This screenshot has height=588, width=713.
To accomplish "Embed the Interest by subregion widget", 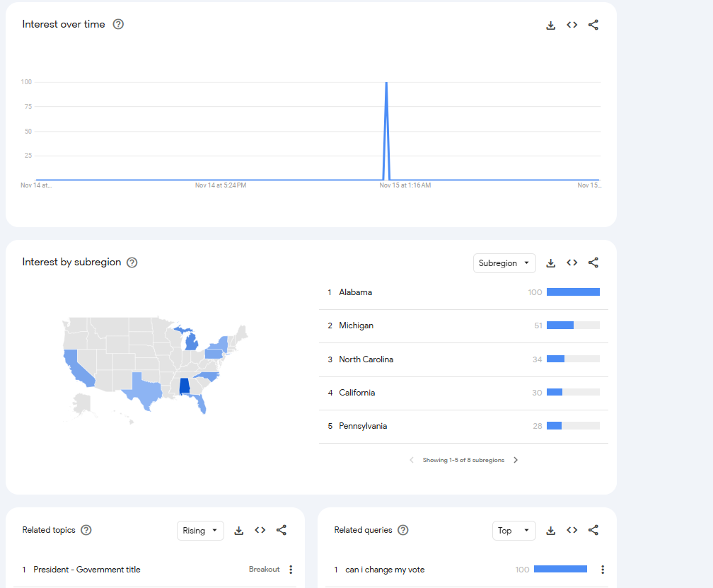I will [572, 263].
